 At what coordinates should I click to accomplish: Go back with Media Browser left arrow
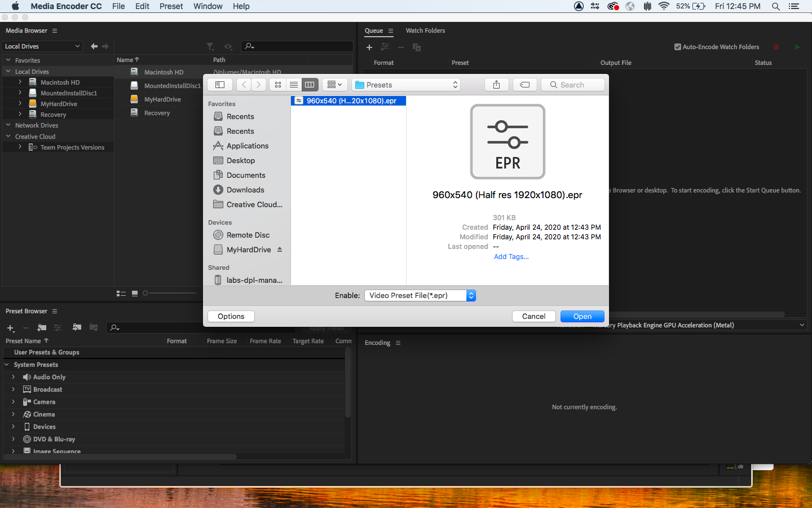[x=94, y=46]
